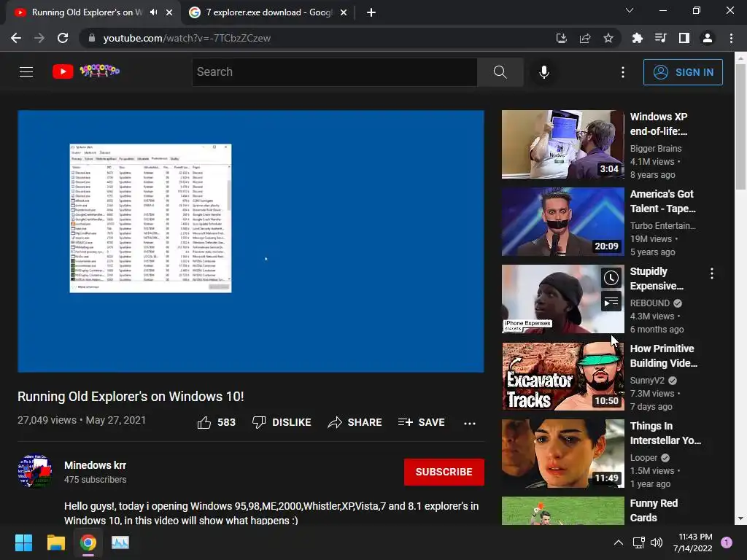Image resolution: width=747 pixels, height=560 pixels.
Task: Share this page from address bar
Action: coord(585,38)
